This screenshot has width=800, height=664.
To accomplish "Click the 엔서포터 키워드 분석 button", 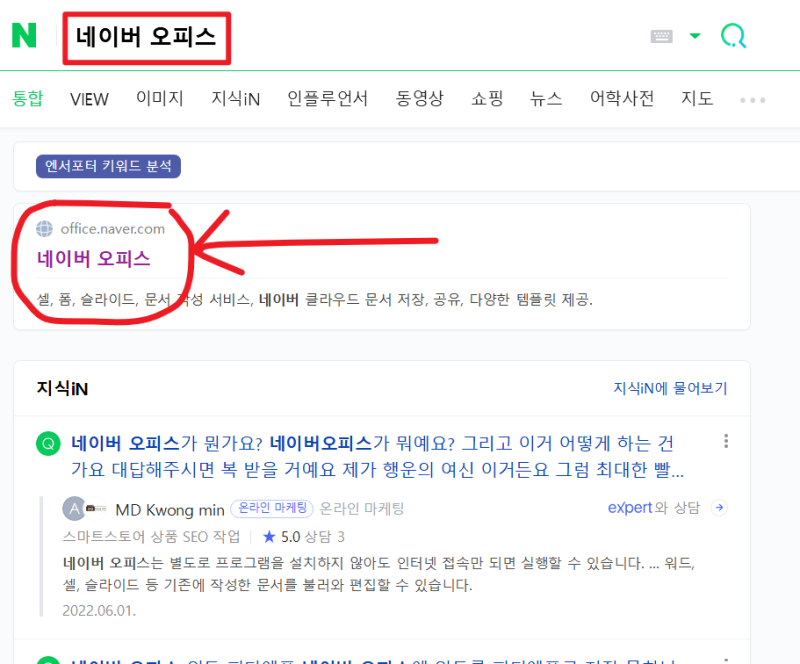I will coord(108,166).
